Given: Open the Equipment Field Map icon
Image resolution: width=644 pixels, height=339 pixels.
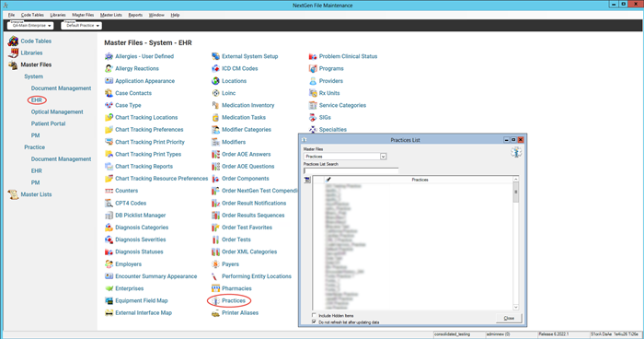Looking at the screenshot, I should [109, 300].
